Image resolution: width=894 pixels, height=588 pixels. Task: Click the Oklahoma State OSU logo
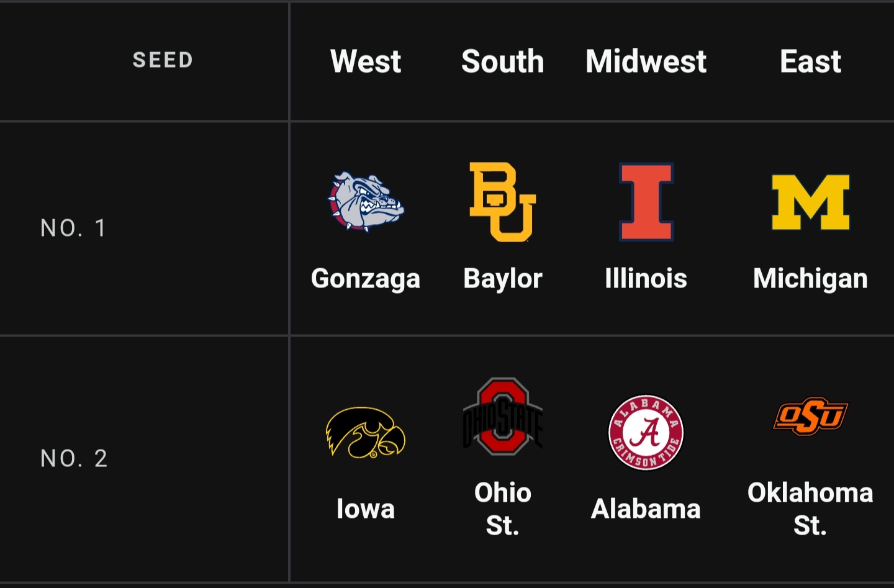(x=810, y=416)
